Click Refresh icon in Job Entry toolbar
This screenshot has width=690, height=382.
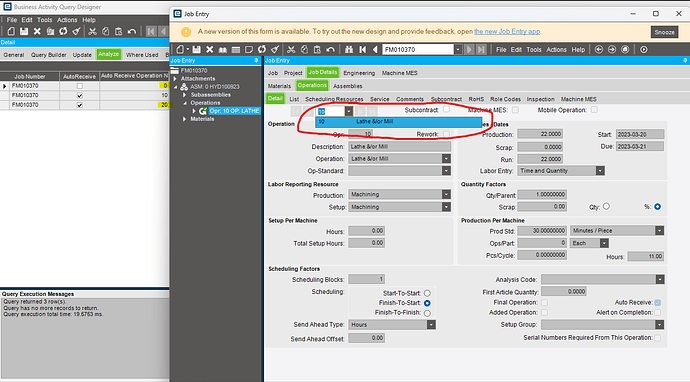click(x=262, y=50)
